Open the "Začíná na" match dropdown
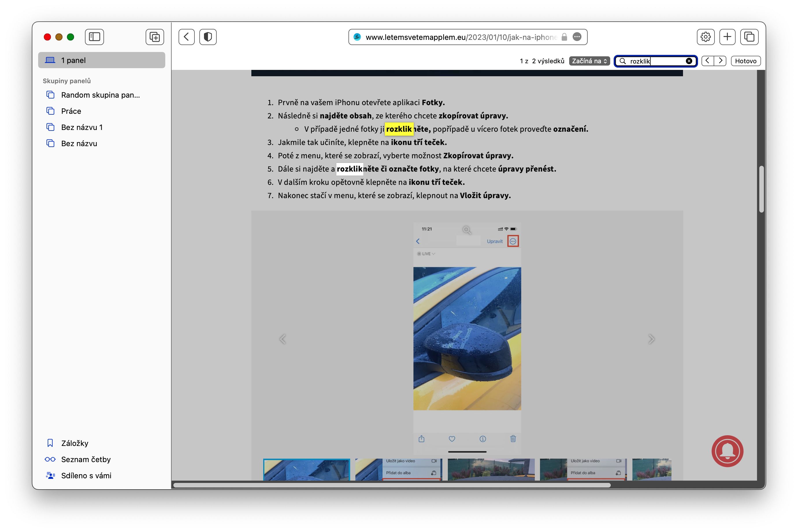The width and height of the screenshot is (798, 532). [589, 61]
